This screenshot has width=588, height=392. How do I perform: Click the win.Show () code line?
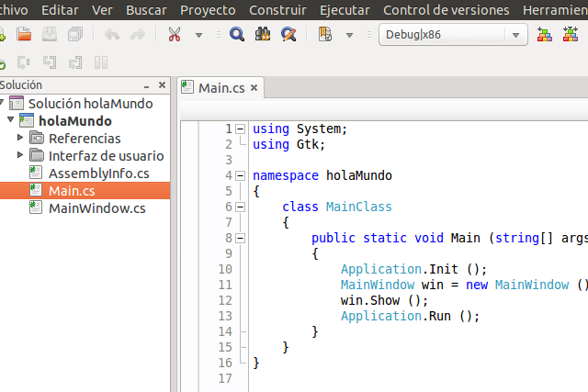(384, 300)
